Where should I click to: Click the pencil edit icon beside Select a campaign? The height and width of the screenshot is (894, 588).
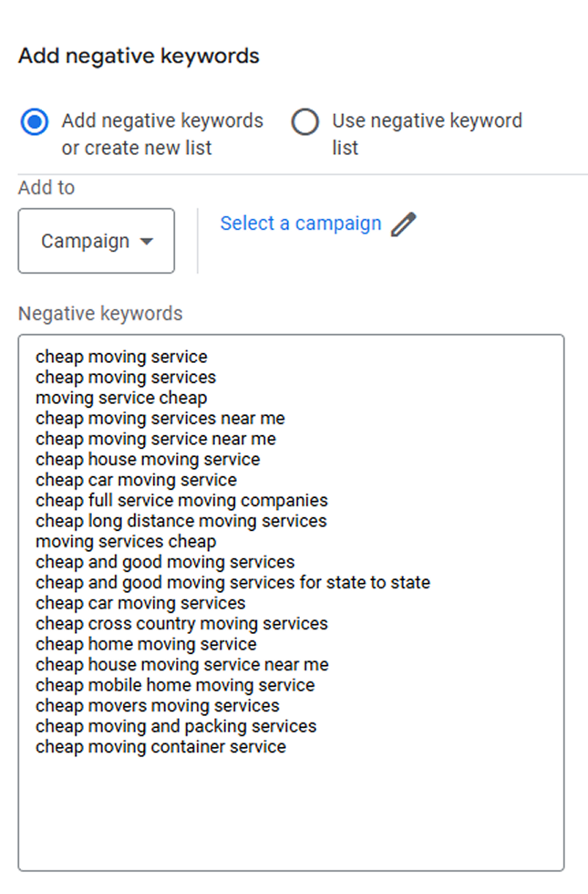click(403, 223)
